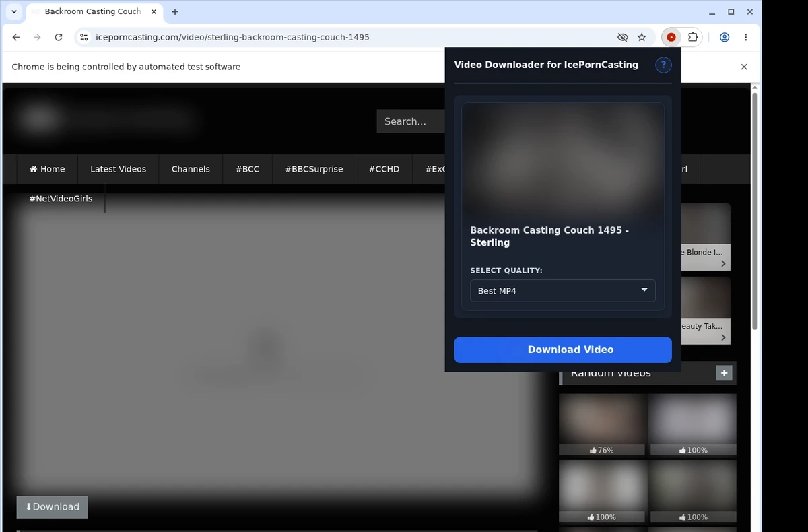Open Latest Videos menu item
808x532 pixels.
(118, 169)
